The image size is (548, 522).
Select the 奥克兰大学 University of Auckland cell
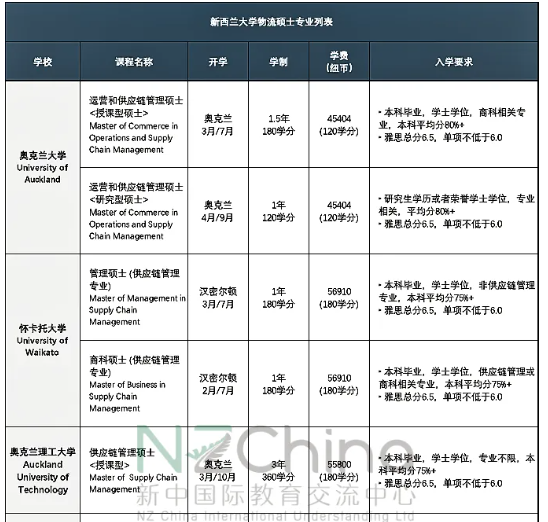click(43, 167)
